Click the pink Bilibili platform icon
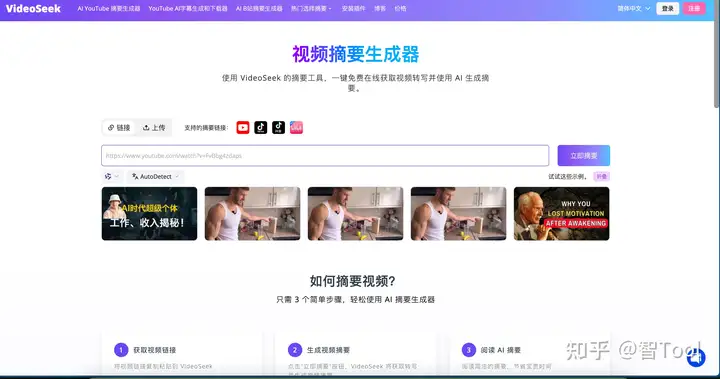The image size is (720, 379). click(296, 128)
